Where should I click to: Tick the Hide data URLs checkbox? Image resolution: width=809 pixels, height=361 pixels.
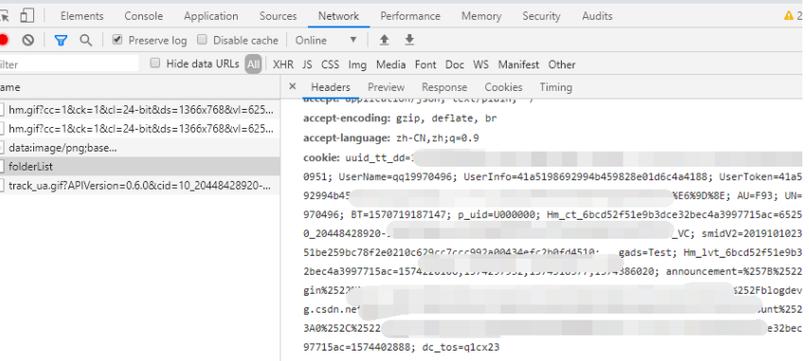[x=155, y=63]
